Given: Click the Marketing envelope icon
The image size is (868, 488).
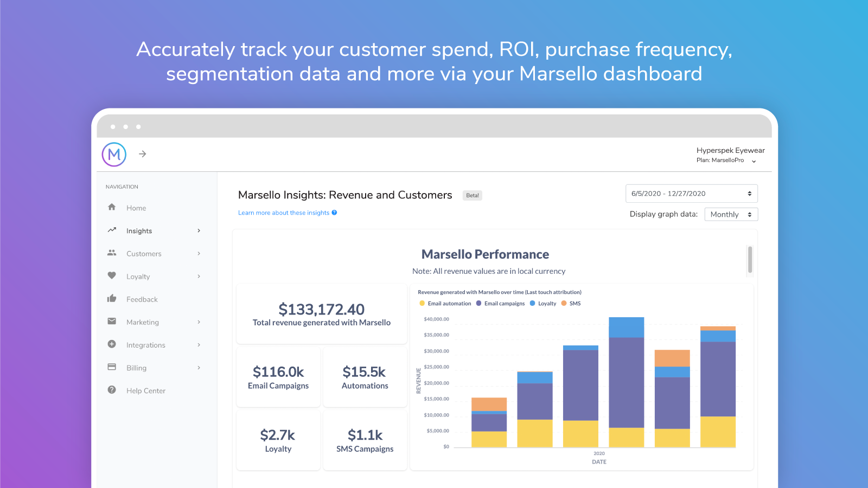Looking at the screenshot, I should (x=112, y=321).
